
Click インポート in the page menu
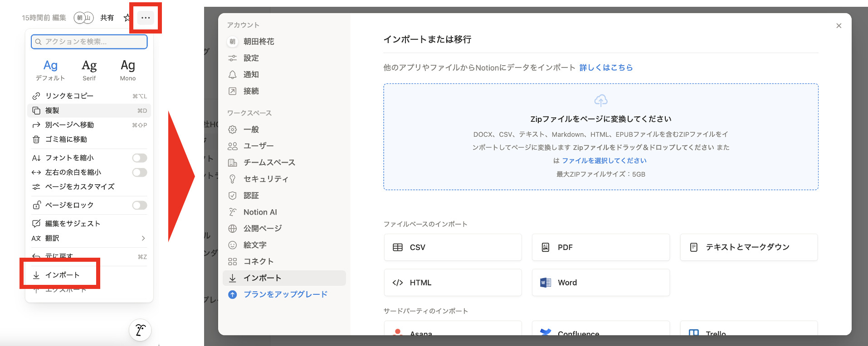[89, 275]
